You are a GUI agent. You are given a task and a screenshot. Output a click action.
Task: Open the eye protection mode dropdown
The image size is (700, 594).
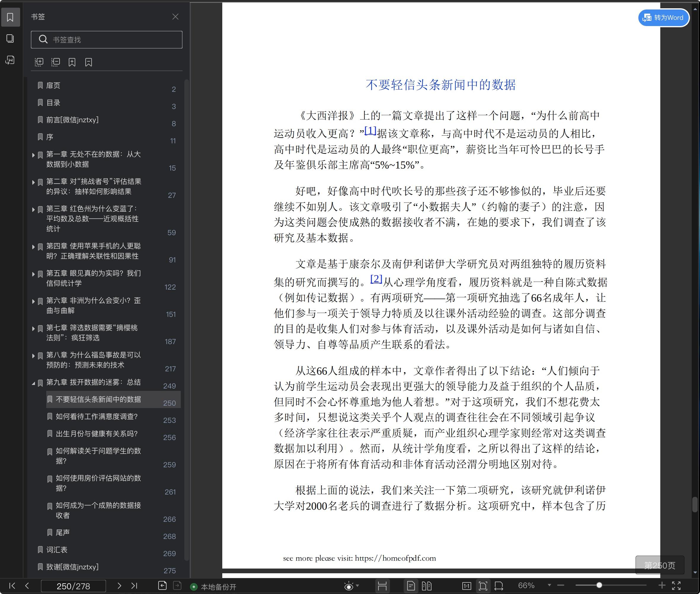click(357, 586)
